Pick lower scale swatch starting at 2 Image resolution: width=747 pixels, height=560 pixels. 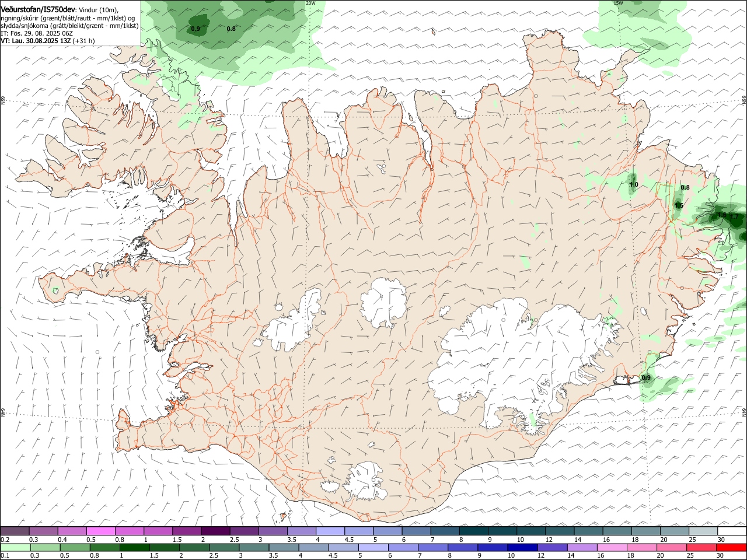click(x=194, y=547)
